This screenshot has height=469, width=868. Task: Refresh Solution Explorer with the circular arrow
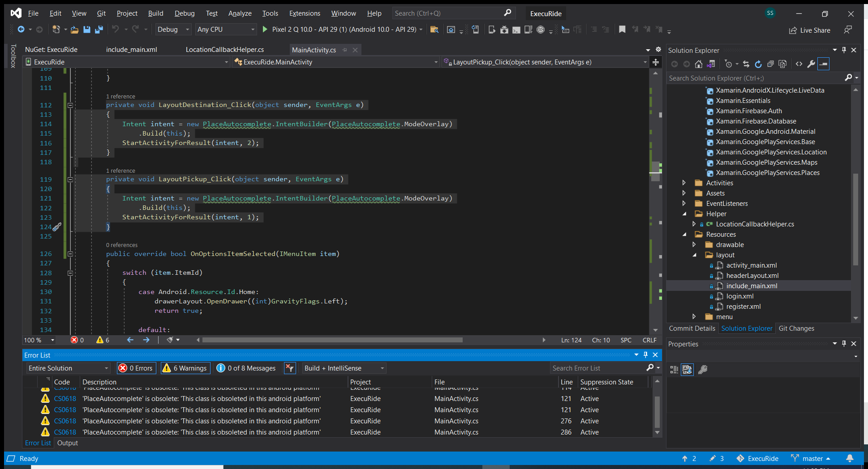pyautogui.click(x=758, y=64)
